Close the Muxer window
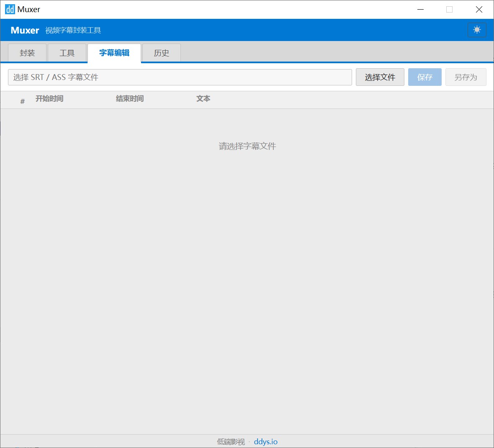Viewport: 494px width, 448px height. point(479,9)
